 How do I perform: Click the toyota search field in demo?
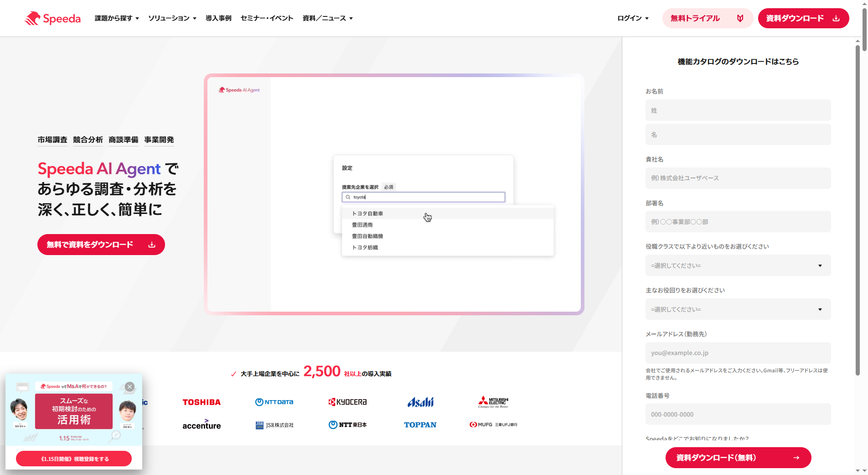point(424,197)
